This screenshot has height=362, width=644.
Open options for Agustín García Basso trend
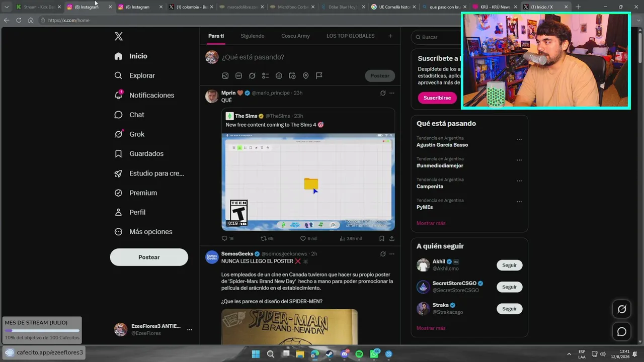pyautogui.click(x=519, y=140)
